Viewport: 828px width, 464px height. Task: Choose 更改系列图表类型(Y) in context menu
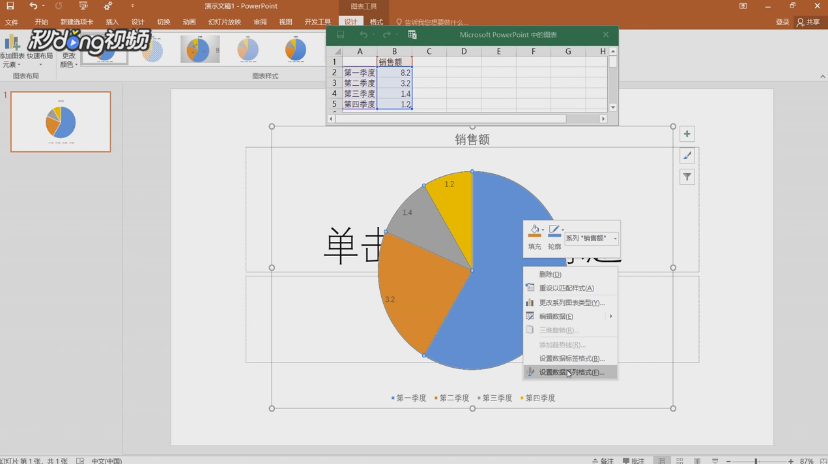(570, 302)
